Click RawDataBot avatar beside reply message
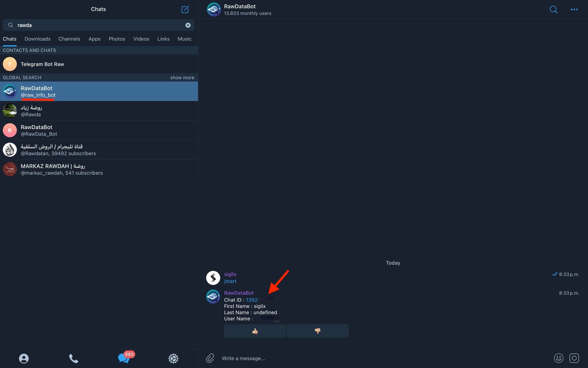The width and height of the screenshot is (588, 368). 213,296
